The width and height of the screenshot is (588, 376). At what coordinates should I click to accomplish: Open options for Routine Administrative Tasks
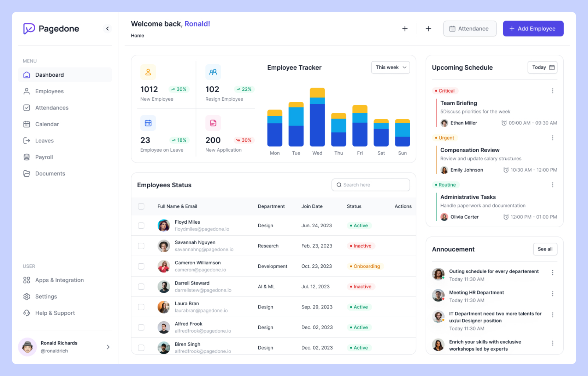[x=552, y=185]
